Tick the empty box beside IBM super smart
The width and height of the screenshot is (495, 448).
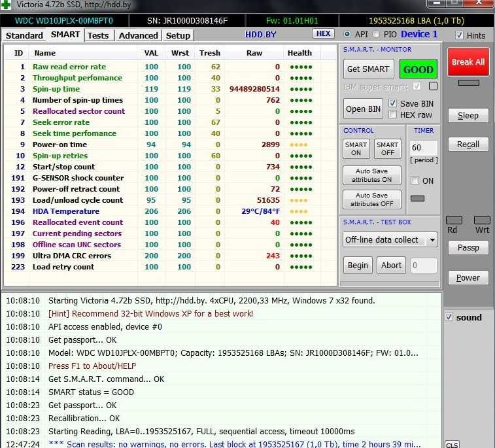pos(433,86)
